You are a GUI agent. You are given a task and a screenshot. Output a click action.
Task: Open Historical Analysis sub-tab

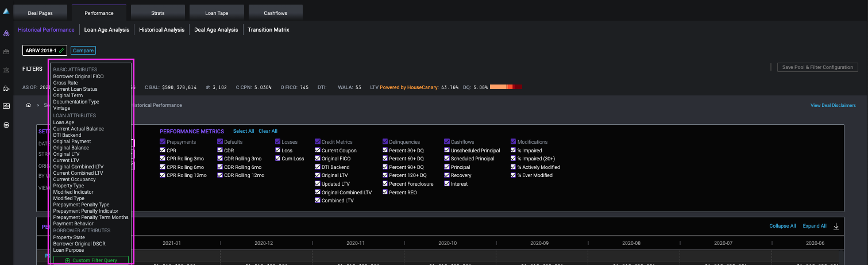click(162, 30)
